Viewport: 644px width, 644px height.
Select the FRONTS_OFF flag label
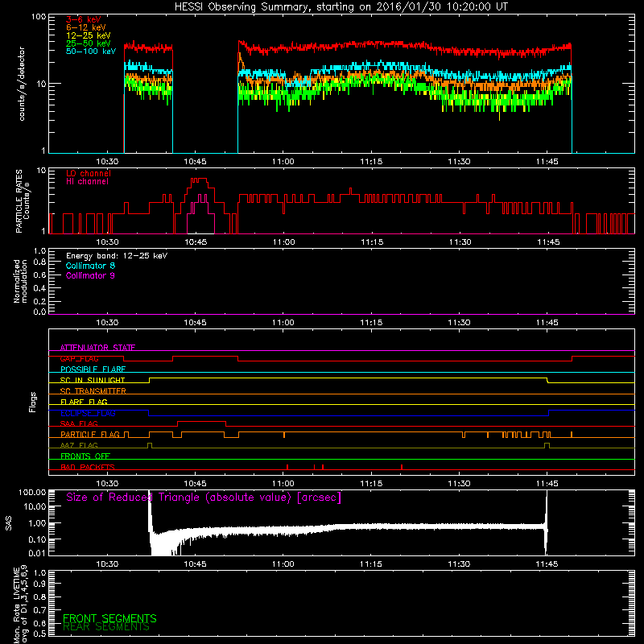[x=85, y=456]
